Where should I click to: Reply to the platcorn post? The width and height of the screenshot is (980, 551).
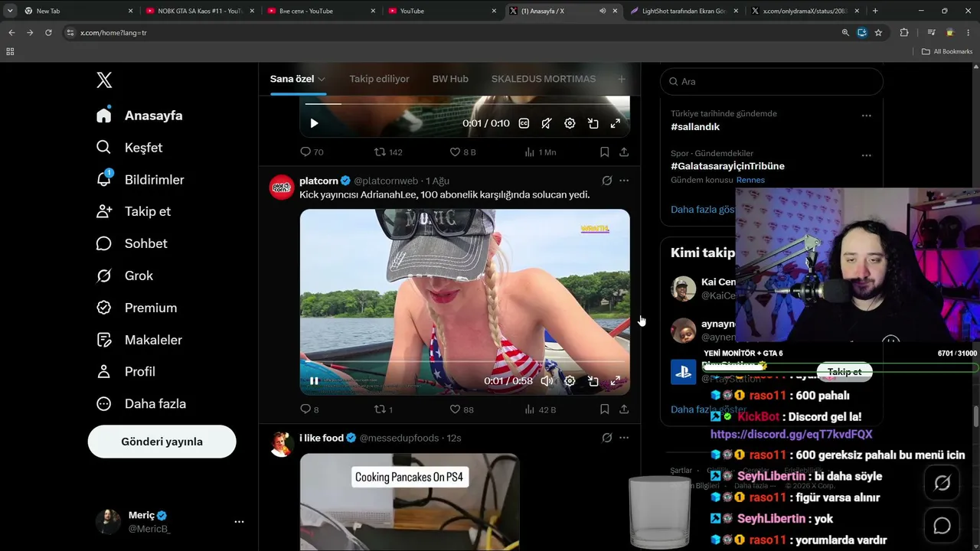[x=309, y=409]
